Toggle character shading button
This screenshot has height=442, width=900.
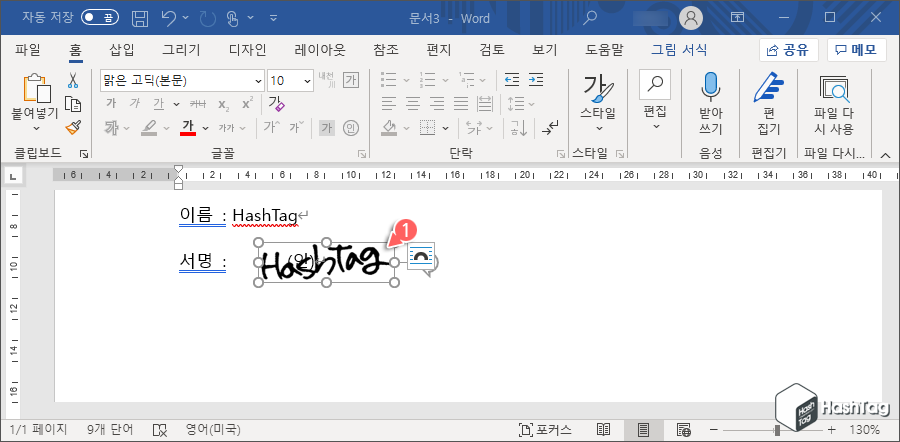[327, 127]
